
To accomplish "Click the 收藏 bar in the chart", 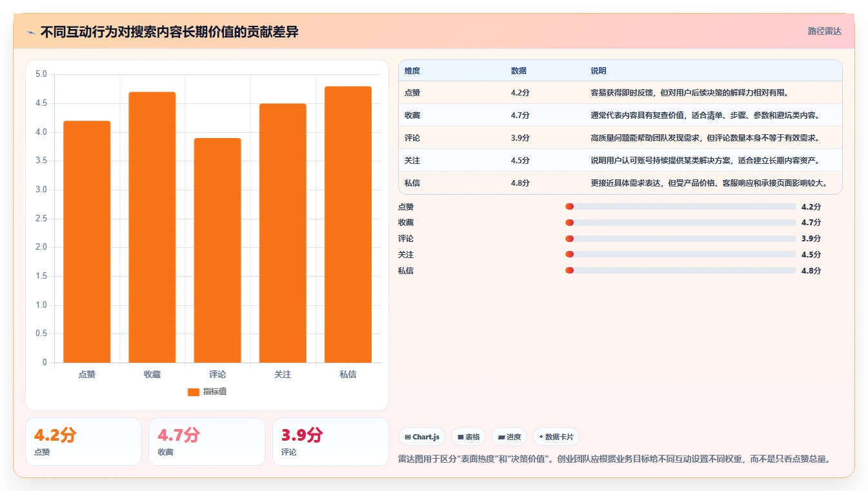I will tap(152, 227).
